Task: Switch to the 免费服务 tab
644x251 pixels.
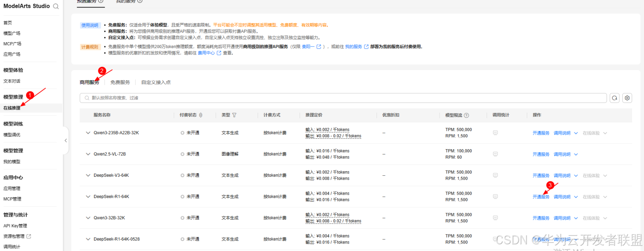Action: click(x=120, y=82)
